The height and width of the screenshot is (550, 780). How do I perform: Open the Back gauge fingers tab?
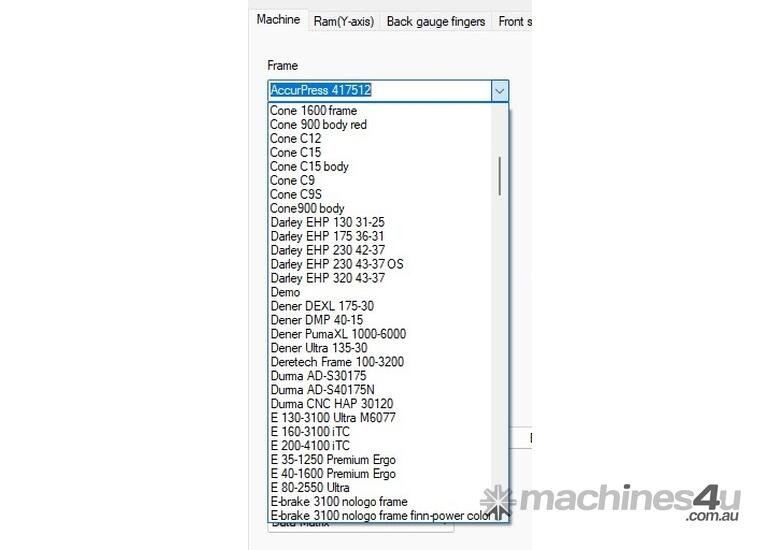436,21
